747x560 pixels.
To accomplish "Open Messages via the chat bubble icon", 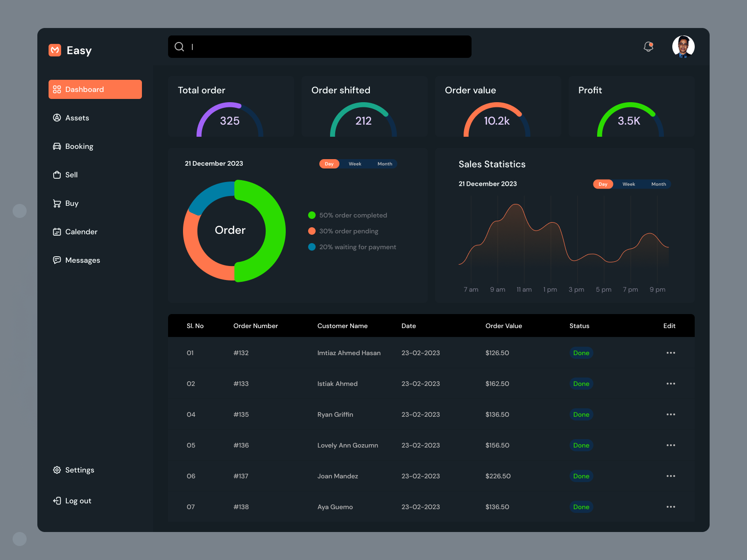I will 57,260.
